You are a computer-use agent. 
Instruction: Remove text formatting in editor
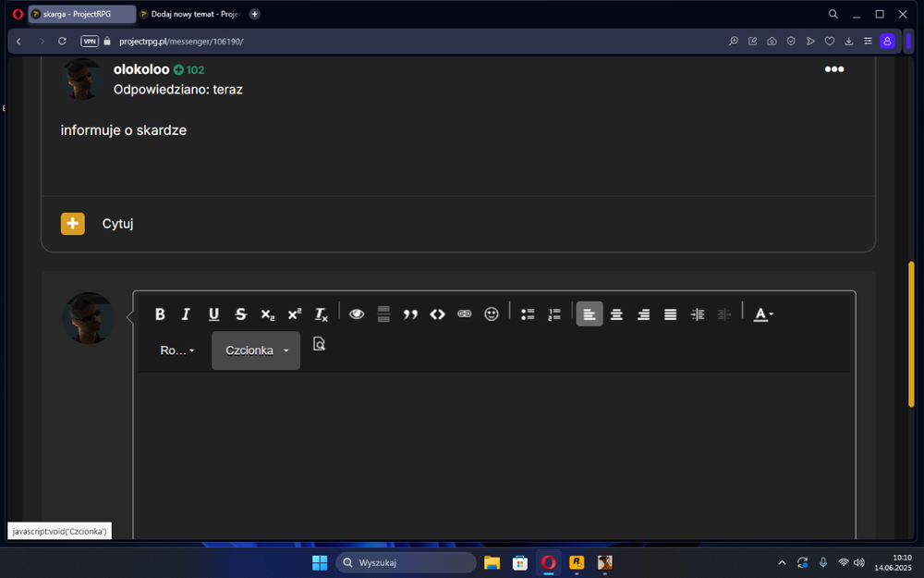point(322,314)
